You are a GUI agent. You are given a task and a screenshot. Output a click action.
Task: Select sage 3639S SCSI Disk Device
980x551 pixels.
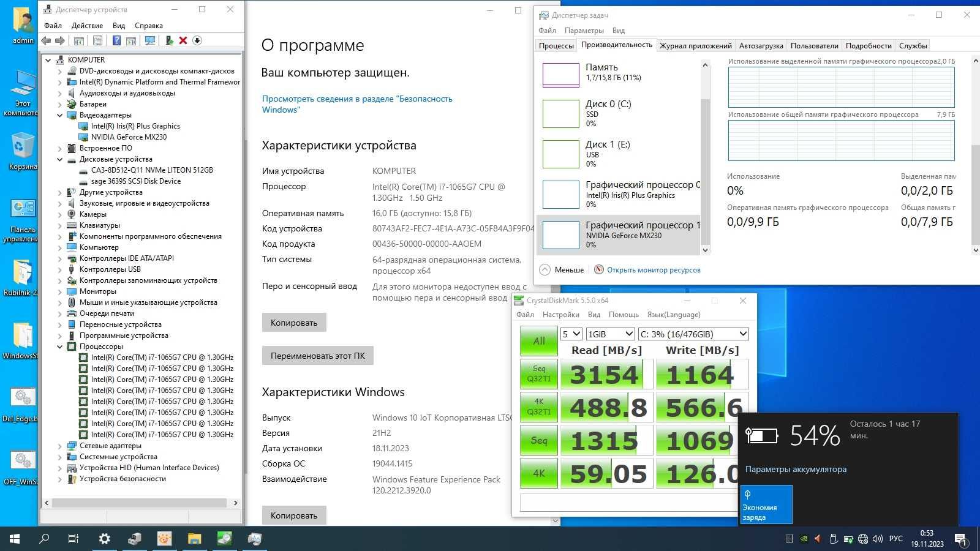[136, 181]
